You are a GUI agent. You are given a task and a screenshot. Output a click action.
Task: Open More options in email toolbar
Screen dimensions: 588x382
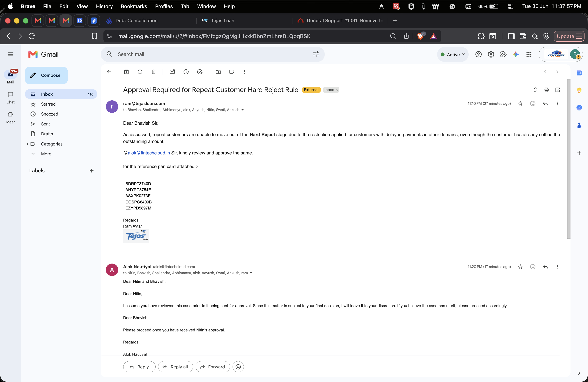click(244, 72)
